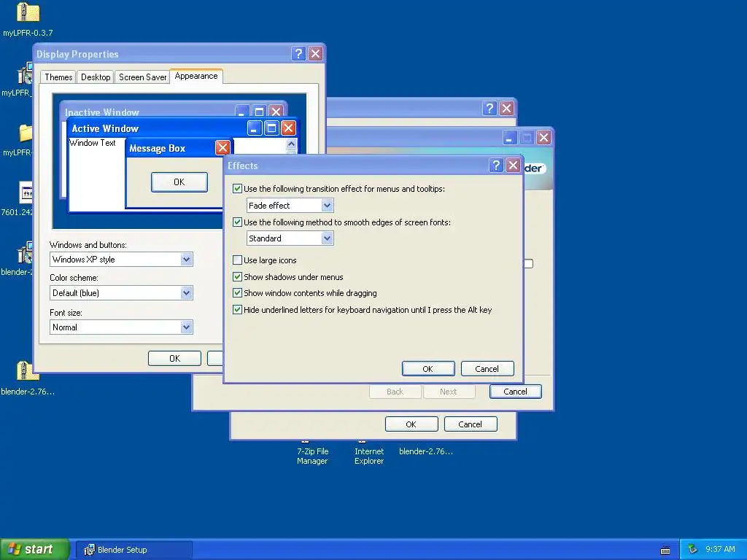This screenshot has height=560, width=747.
Task: Select the Appearance tab
Action: (196, 76)
